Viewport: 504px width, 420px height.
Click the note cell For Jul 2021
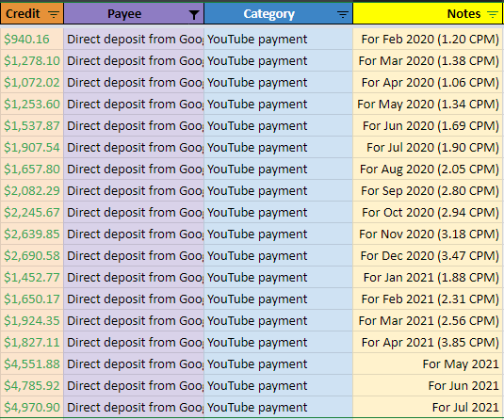428,407
